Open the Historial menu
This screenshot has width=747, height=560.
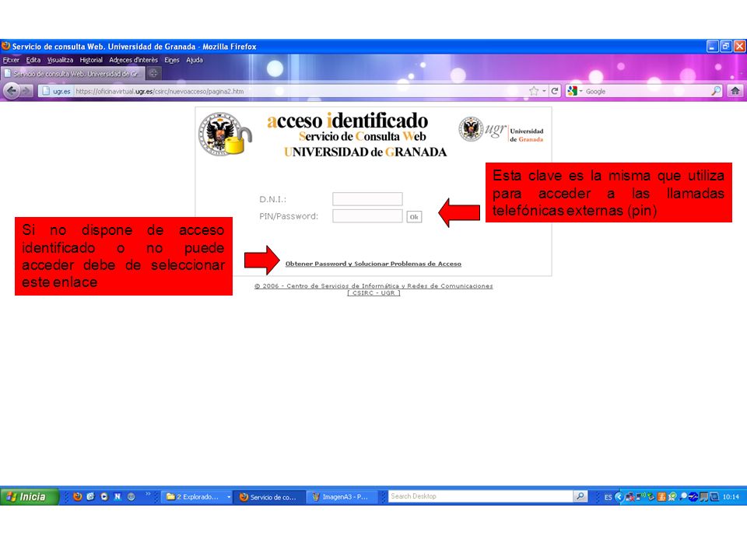tap(91, 60)
